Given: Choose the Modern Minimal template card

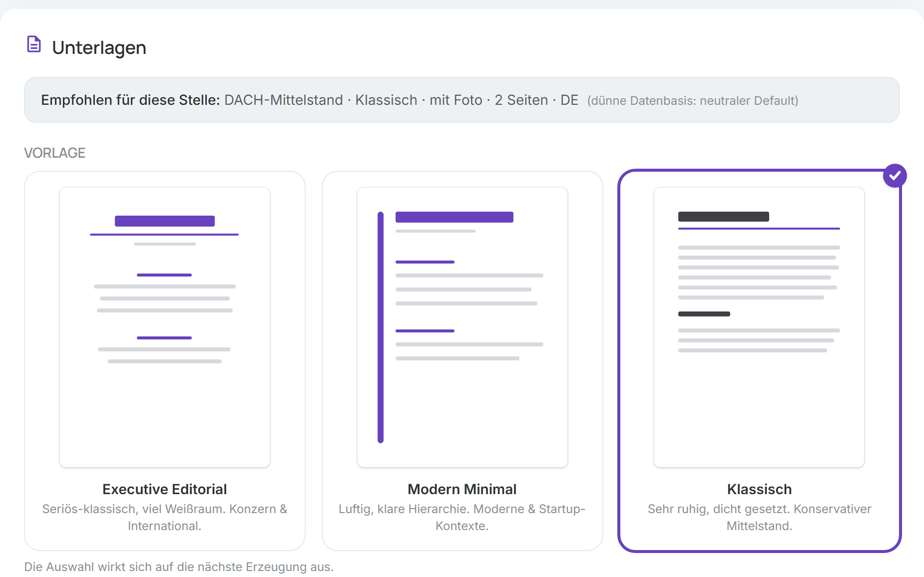Looking at the screenshot, I should (x=462, y=361).
